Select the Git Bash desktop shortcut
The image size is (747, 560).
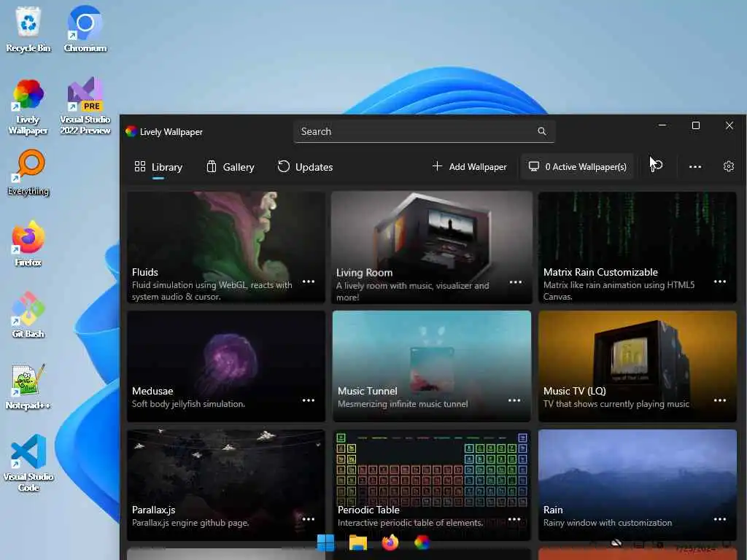point(28,315)
